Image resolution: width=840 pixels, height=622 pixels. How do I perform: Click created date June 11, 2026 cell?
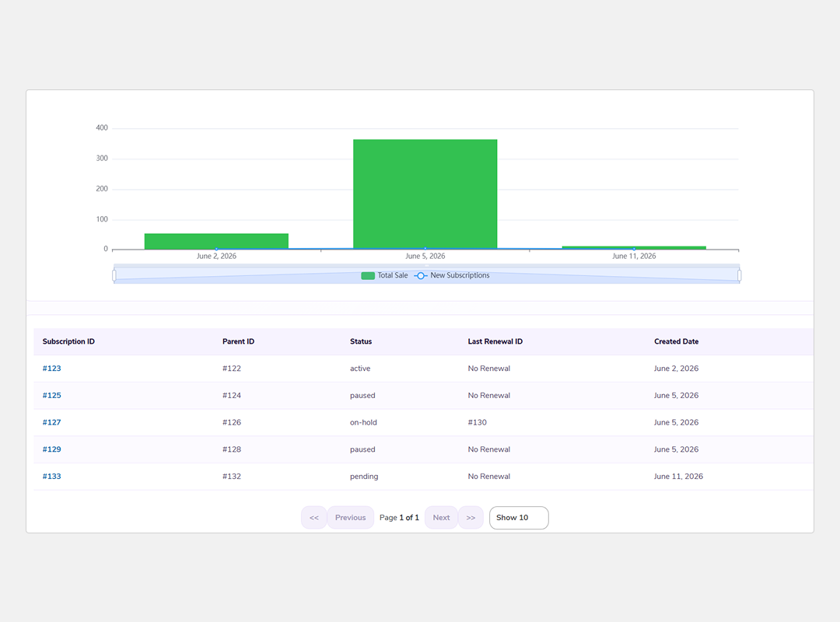(x=678, y=477)
